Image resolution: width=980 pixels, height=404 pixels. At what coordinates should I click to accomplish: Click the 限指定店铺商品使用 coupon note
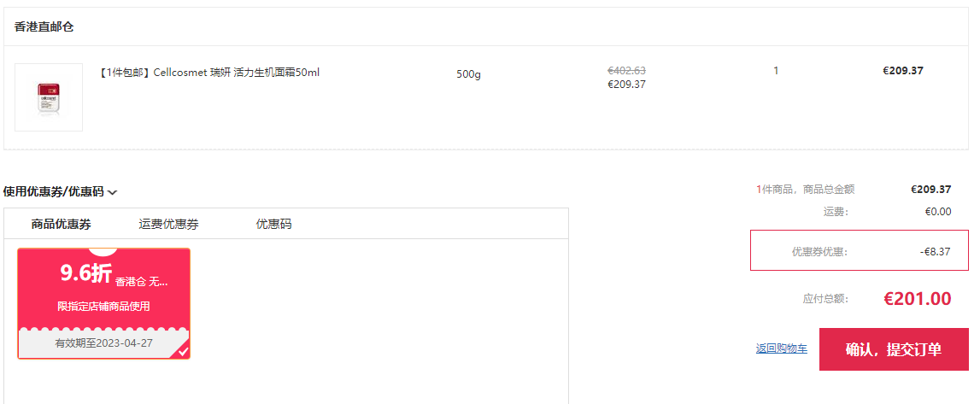(103, 306)
